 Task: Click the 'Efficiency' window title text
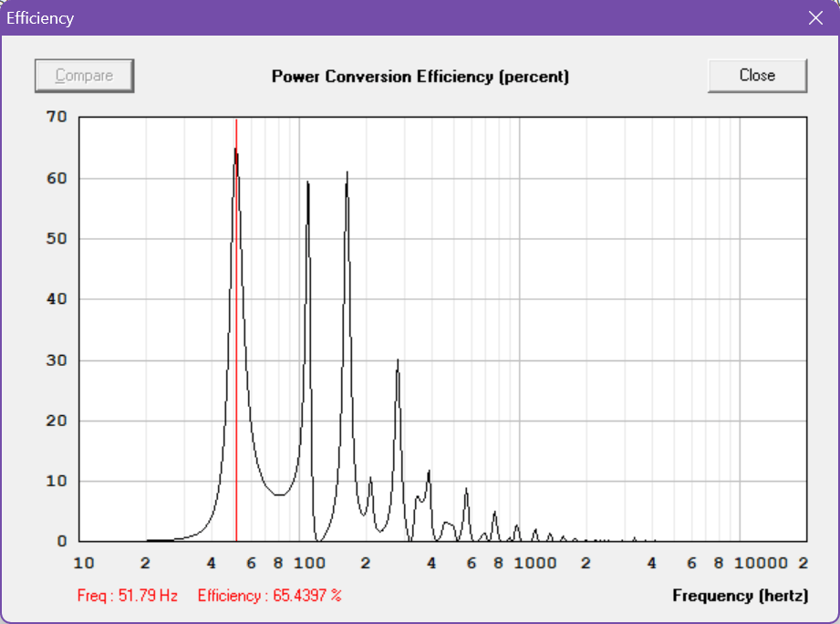[40, 18]
